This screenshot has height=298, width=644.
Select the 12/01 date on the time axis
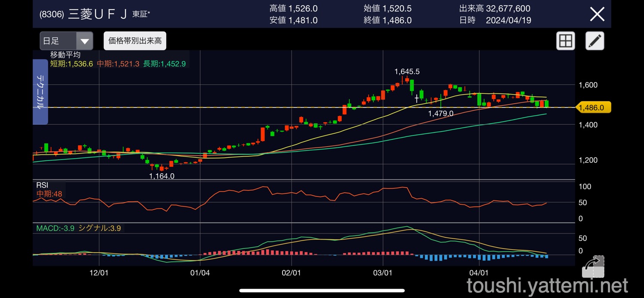coord(99,273)
